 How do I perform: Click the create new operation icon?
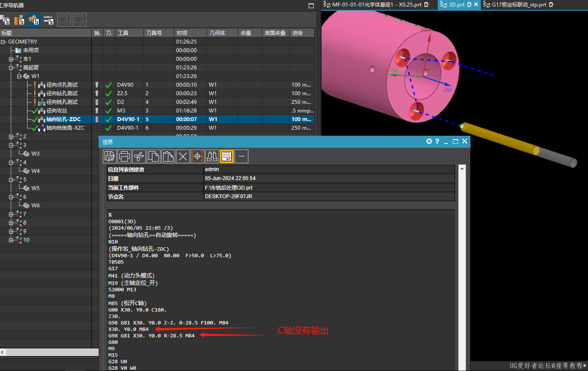point(64,20)
